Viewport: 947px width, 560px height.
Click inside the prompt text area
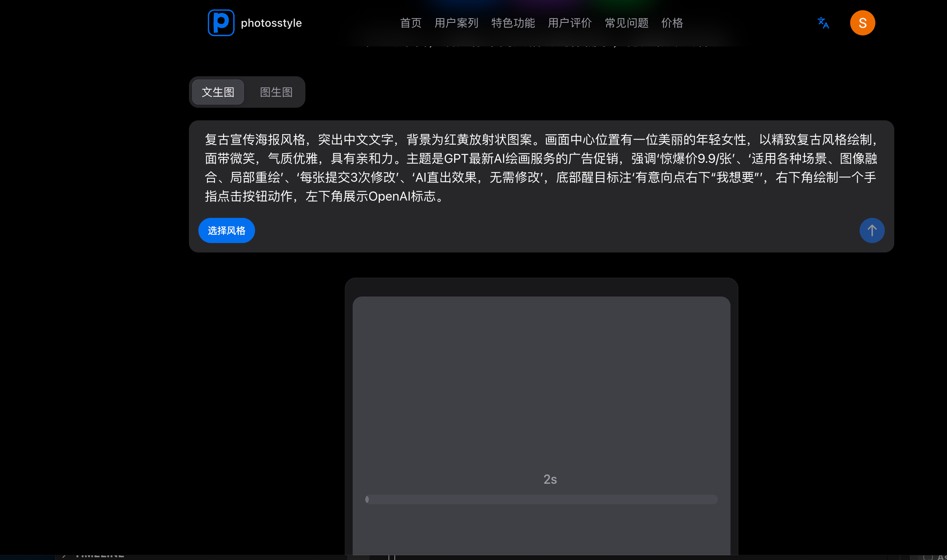541,168
